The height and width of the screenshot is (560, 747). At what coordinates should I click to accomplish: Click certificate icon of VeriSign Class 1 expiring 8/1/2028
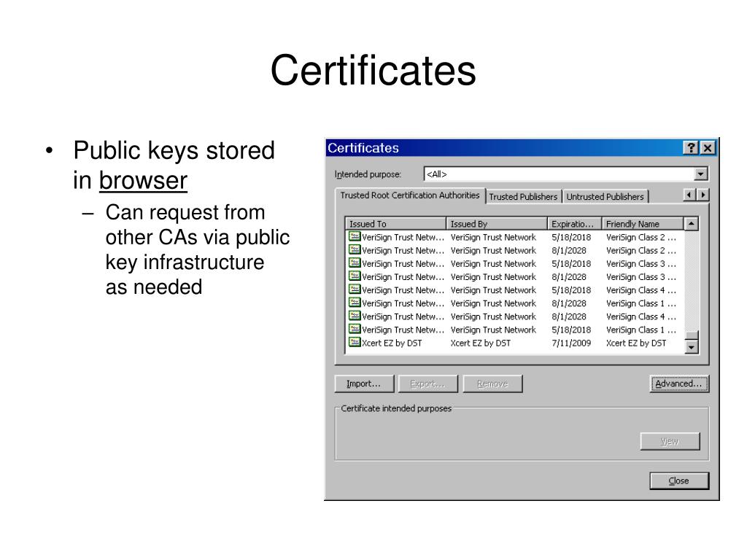(x=354, y=303)
